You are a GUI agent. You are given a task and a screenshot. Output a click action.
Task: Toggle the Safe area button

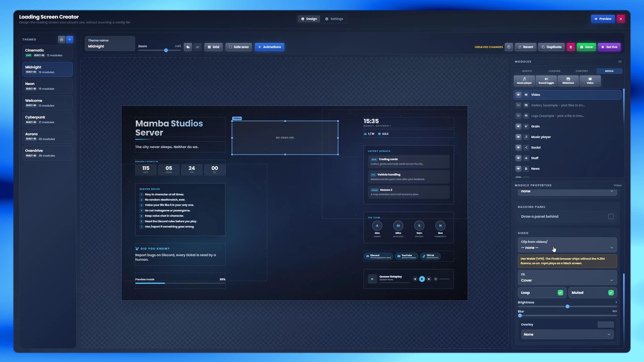click(x=238, y=47)
